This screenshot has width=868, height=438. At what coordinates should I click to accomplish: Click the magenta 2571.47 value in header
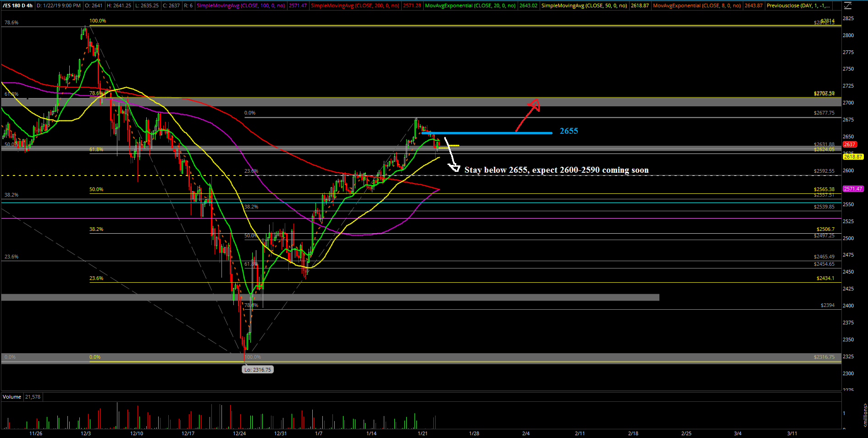pos(298,5)
